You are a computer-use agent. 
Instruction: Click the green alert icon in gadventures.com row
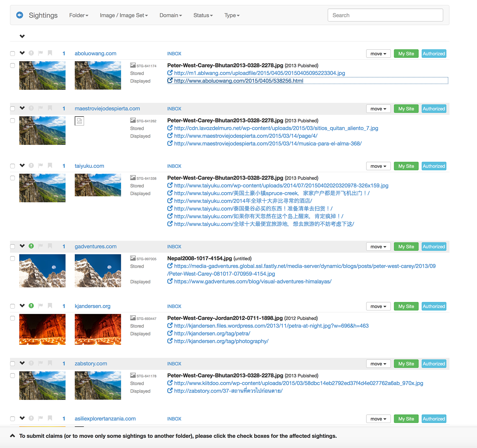31,246
